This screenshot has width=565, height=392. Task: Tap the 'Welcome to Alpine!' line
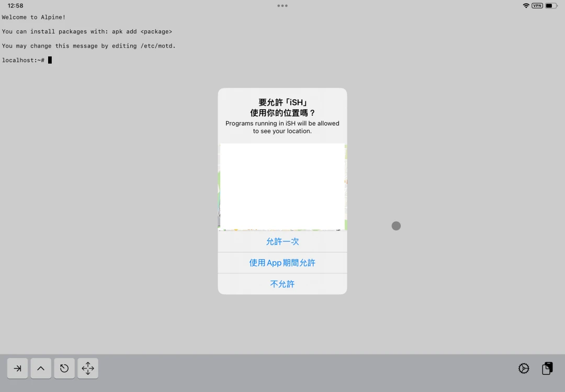click(x=33, y=17)
